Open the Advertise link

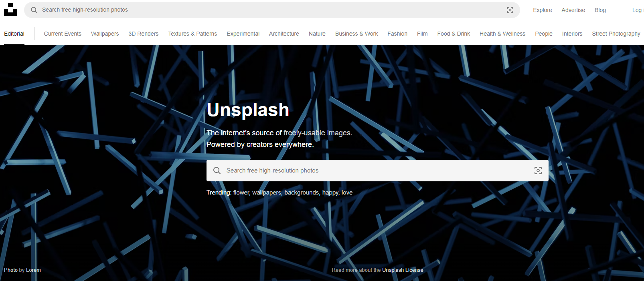[573, 10]
